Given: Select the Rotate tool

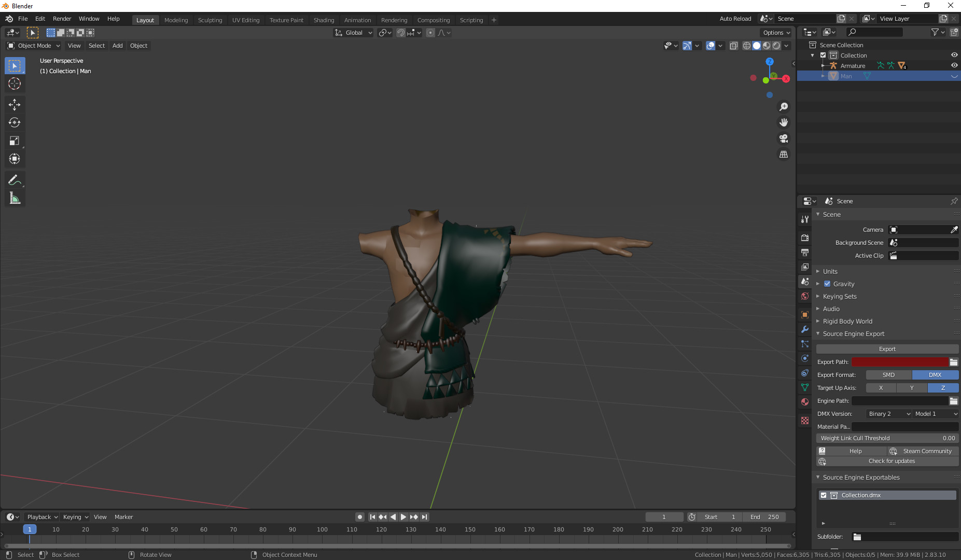Looking at the screenshot, I should [15, 123].
